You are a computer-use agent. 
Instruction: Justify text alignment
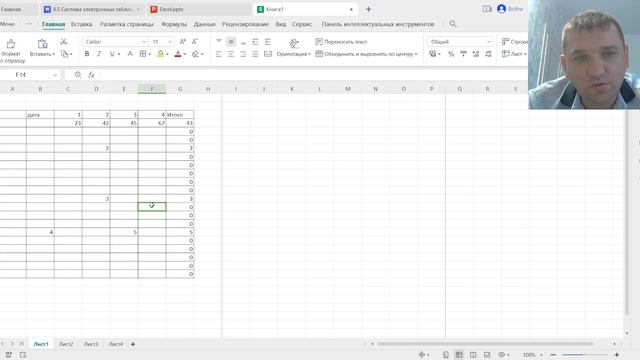pos(256,54)
